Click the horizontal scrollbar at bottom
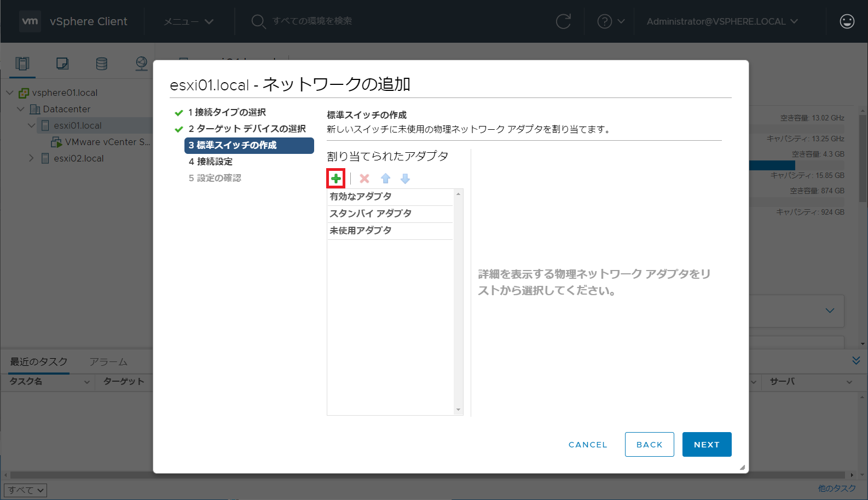This screenshot has height=500, width=868. click(427, 475)
